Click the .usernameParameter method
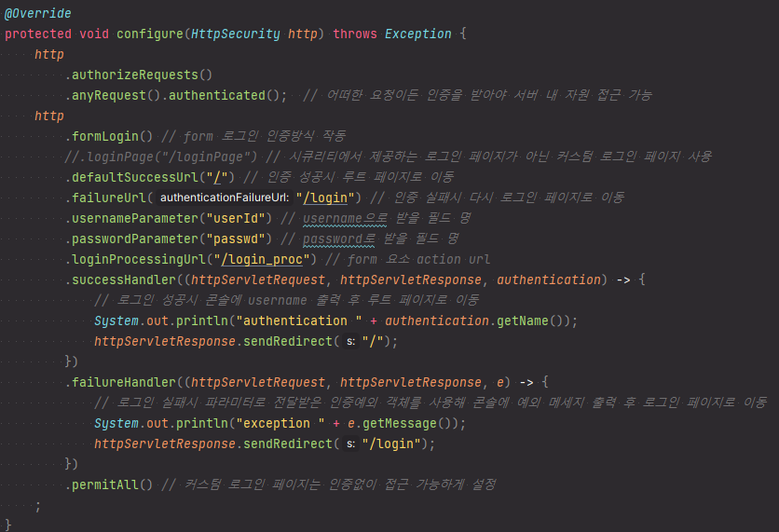The height and width of the screenshot is (532, 779). (131, 219)
